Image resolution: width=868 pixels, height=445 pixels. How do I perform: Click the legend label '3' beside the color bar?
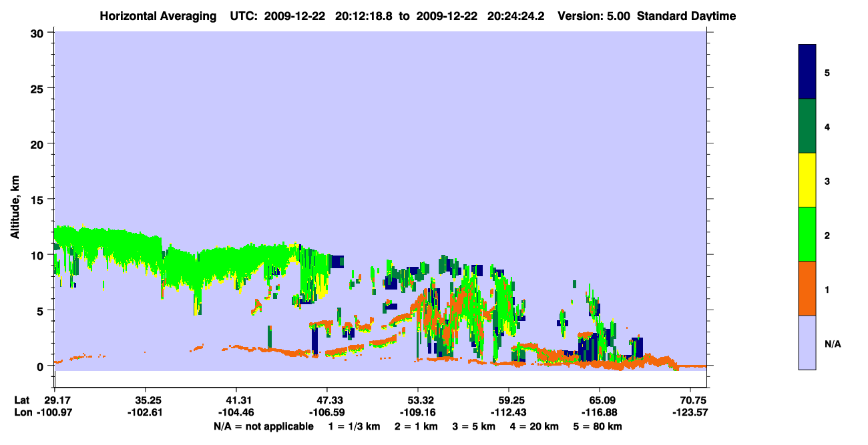[827, 180]
